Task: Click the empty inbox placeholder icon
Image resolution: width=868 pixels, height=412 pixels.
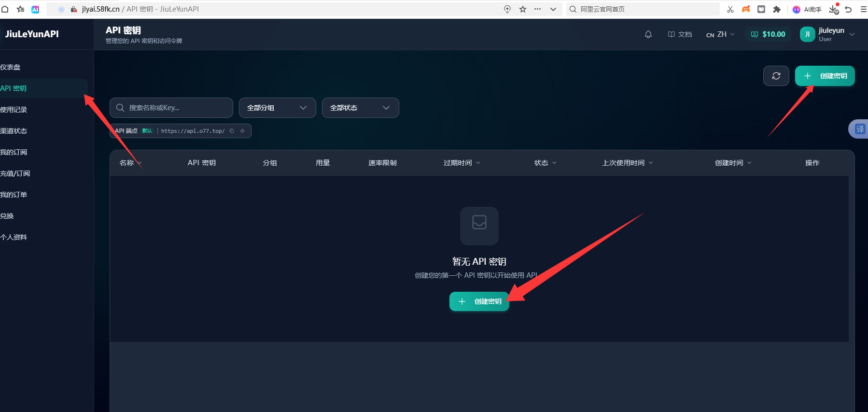Action: coord(479,226)
